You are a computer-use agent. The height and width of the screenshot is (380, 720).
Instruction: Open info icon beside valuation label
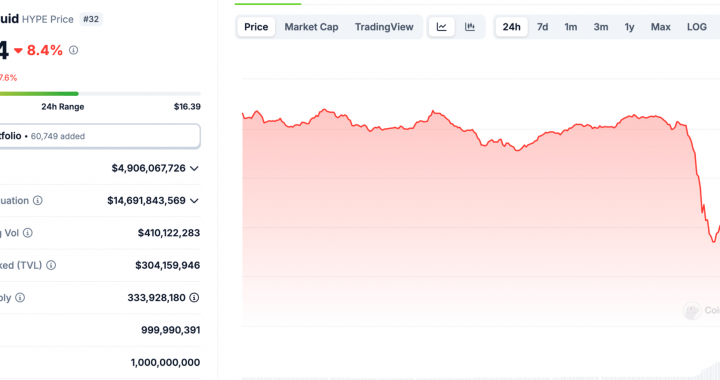tap(38, 201)
